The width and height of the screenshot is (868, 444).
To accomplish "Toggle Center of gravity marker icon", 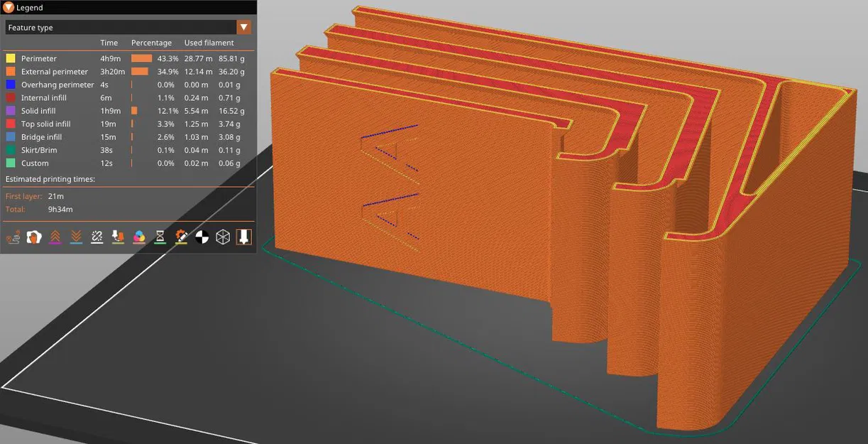I will point(202,237).
